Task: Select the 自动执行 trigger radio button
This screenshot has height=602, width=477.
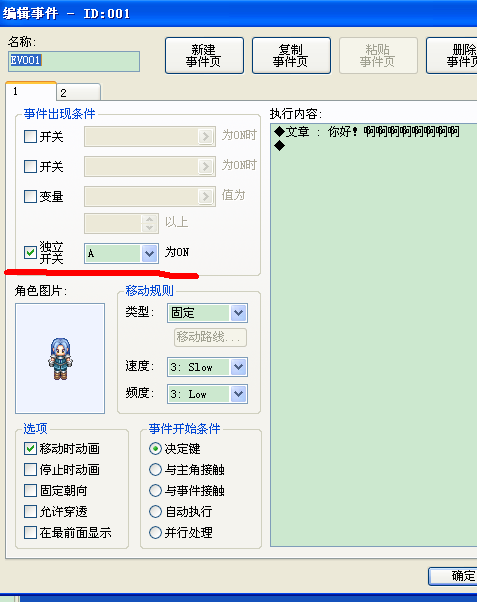Action: point(155,511)
